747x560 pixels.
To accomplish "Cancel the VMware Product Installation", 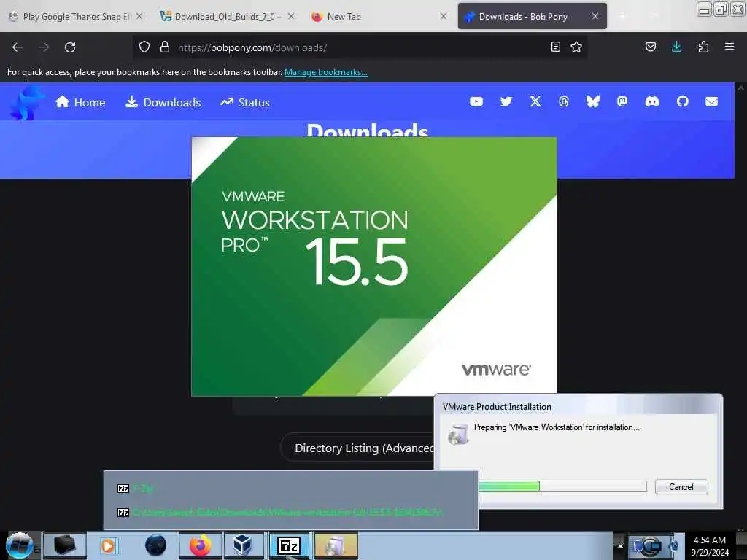I will (x=681, y=486).
